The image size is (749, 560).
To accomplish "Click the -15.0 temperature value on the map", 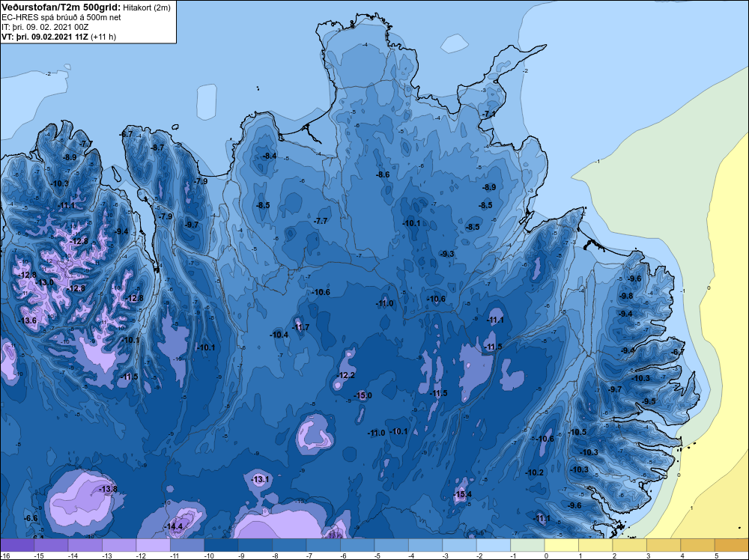I will coord(363,395).
